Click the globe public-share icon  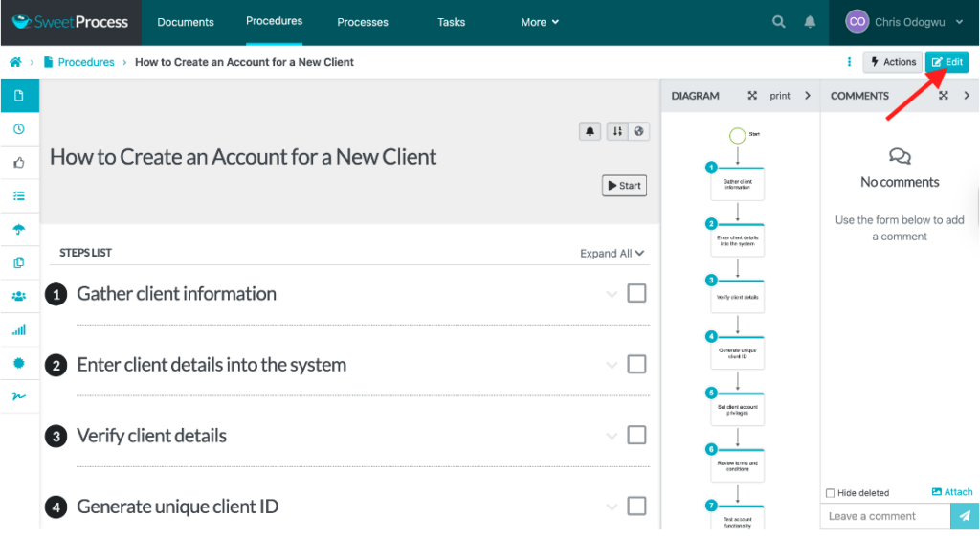click(x=638, y=131)
